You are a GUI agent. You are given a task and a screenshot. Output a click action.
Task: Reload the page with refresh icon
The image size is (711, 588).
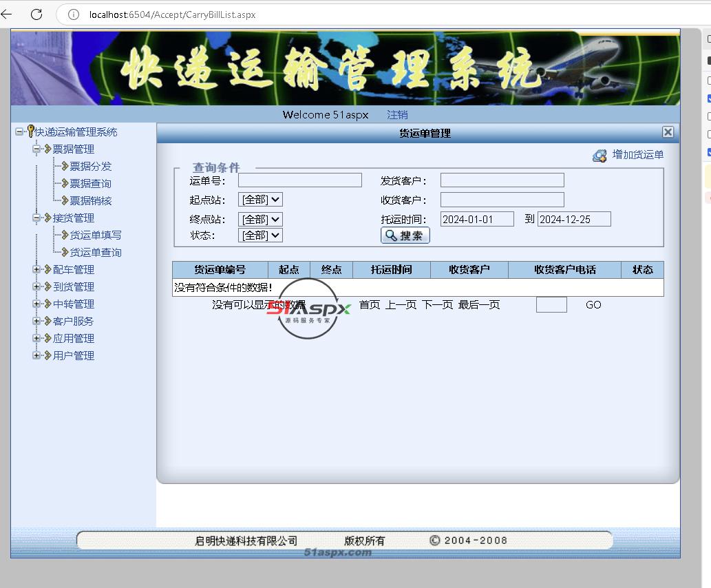[x=36, y=14]
